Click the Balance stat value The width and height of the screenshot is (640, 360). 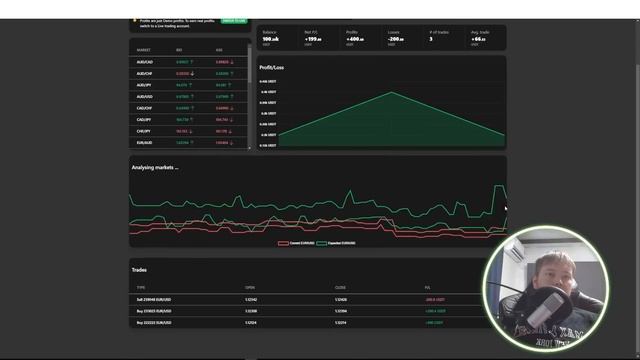pyautogui.click(x=271, y=39)
